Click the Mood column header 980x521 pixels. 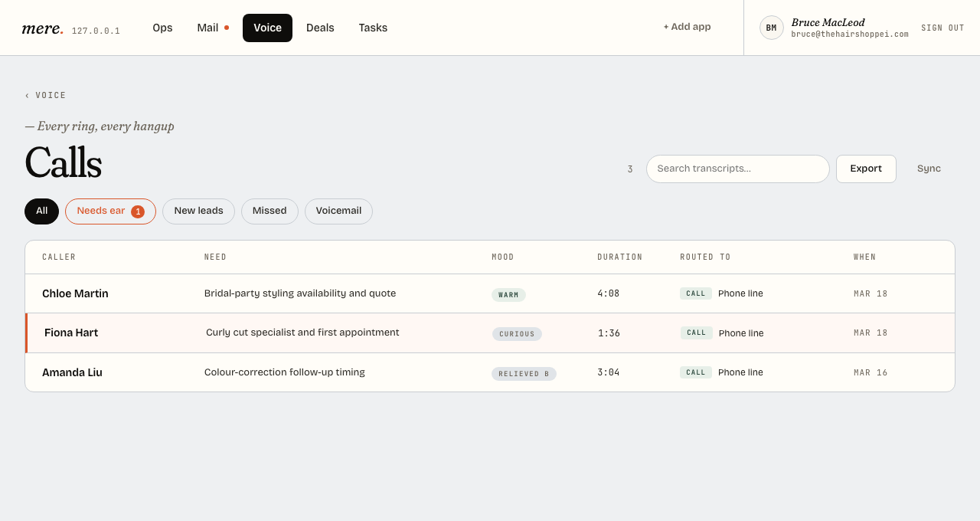503,257
